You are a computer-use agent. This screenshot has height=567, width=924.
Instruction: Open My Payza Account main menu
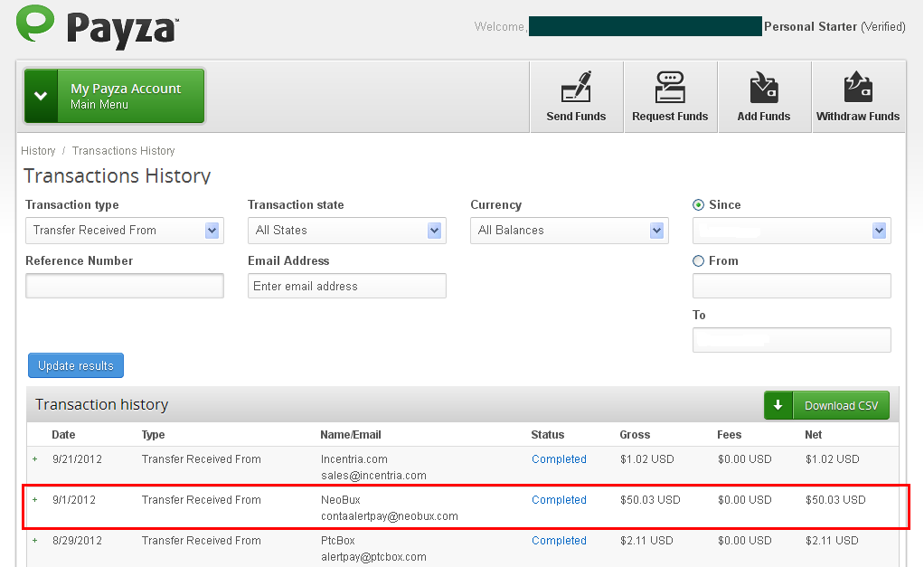pos(114,96)
